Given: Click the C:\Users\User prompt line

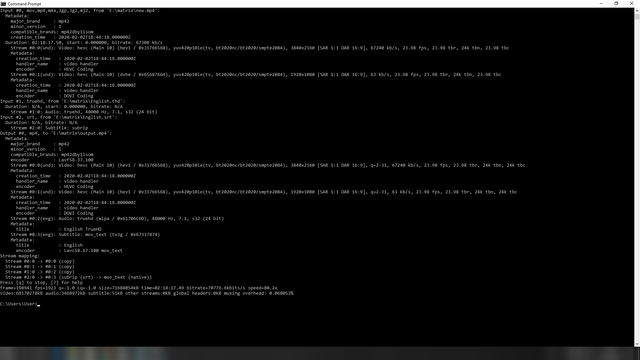Looking at the screenshot, I should click(19, 304).
